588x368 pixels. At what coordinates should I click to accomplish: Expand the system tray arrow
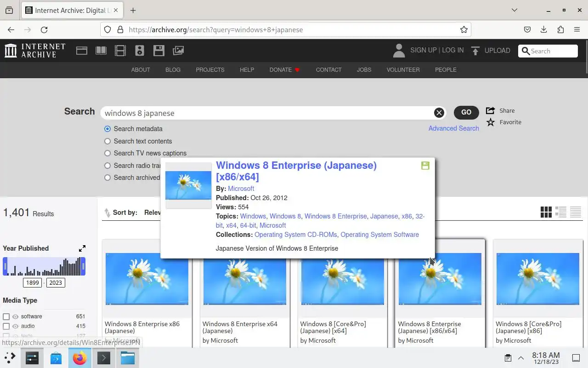tap(521, 358)
